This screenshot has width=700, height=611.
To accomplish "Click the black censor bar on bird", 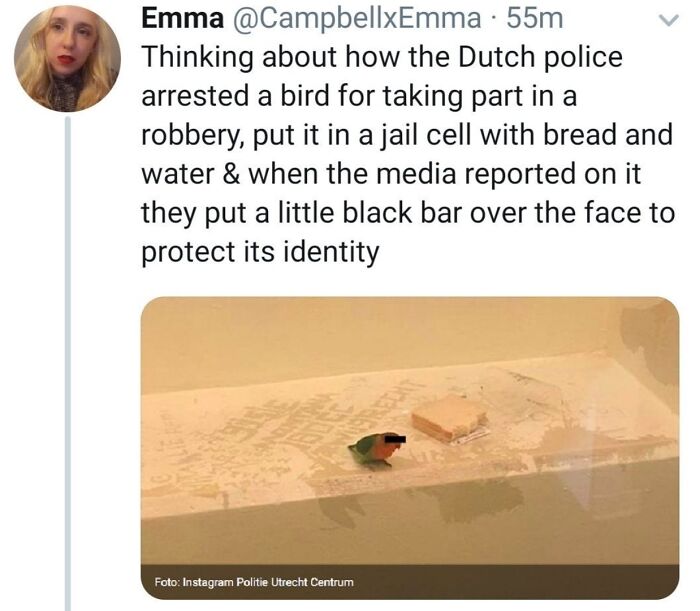I will tap(395, 440).
